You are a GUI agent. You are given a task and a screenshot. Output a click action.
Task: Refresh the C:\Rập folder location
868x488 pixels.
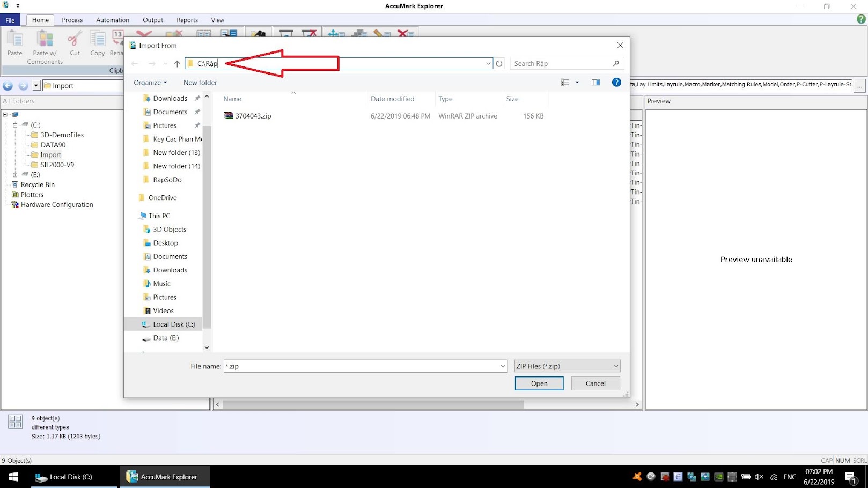pyautogui.click(x=499, y=64)
